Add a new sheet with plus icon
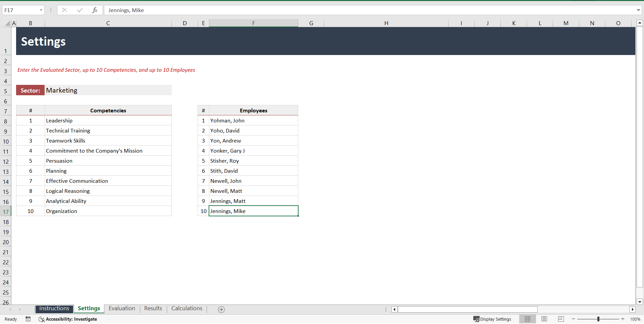The width and height of the screenshot is (644, 324). coord(221,310)
